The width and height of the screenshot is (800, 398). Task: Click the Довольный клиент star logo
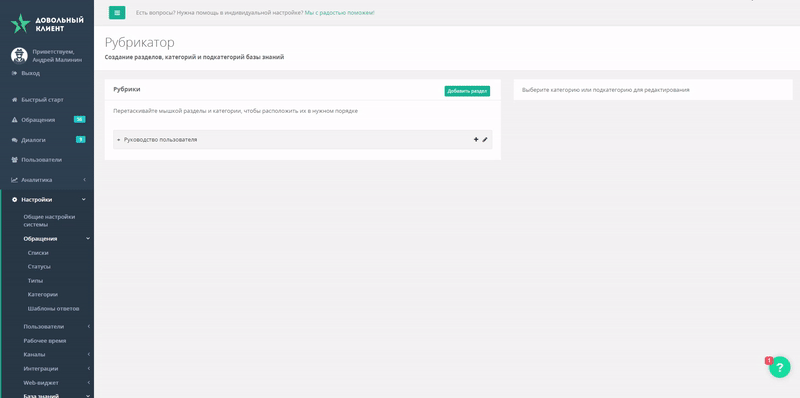[21, 23]
